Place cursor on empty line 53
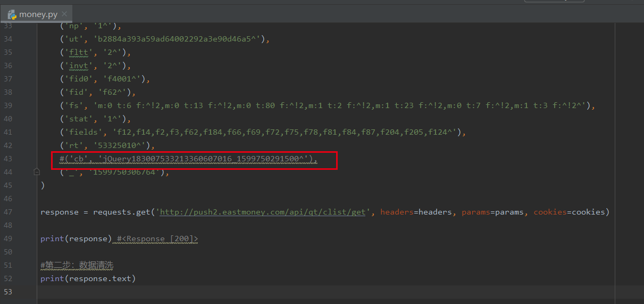The width and height of the screenshot is (644, 304). click(x=325, y=292)
